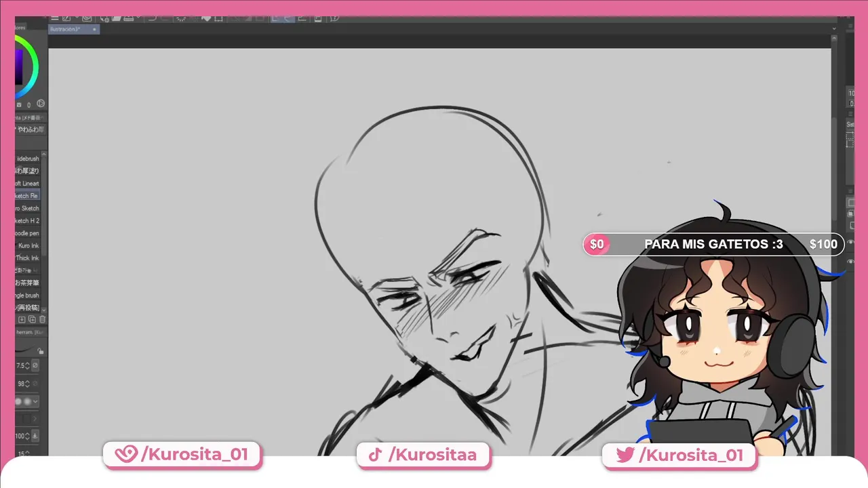
Task: Toggle brush size pressure dynamics button
Action: (x=35, y=365)
